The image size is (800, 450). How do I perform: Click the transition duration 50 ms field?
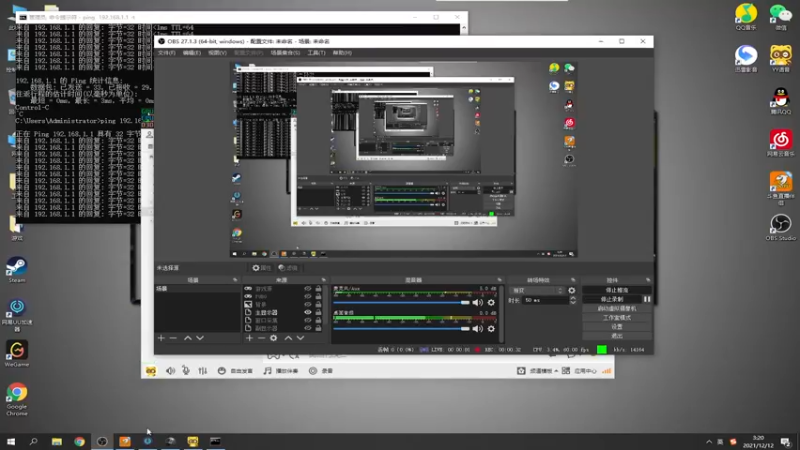(545, 301)
